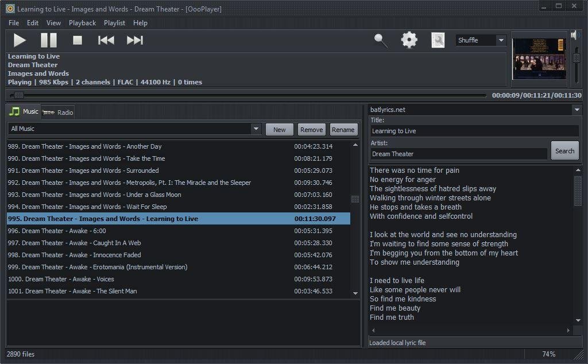The width and height of the screenshot is (588, 364).
Task: Skip to the next track
Action: 135,40
